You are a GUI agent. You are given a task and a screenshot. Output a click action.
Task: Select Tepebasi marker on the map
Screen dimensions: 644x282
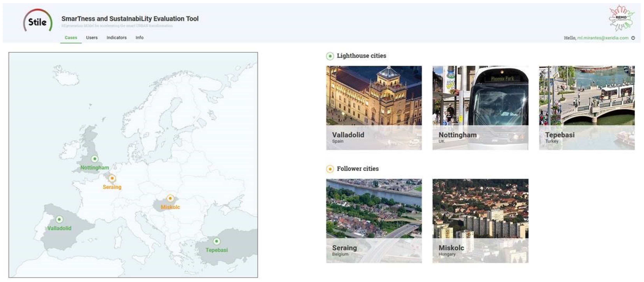(x=217, y=241)
